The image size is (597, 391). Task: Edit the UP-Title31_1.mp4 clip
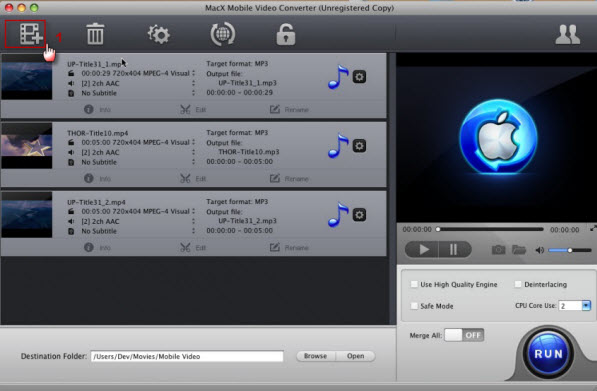tap(193, 110)
